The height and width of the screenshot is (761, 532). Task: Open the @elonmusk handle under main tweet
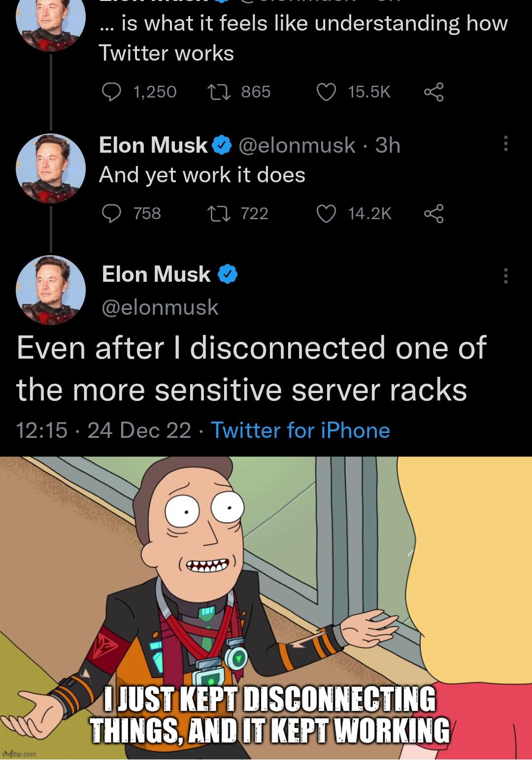[x=160, y=307]
